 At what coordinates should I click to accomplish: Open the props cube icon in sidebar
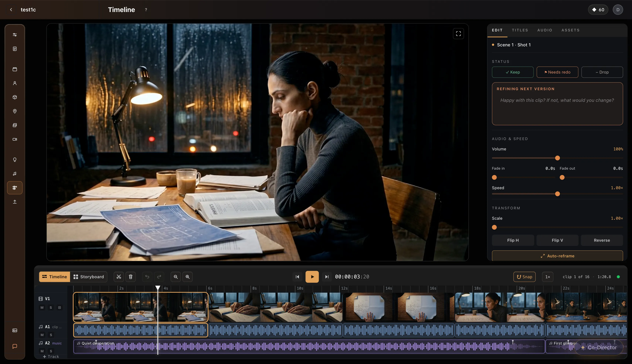click(x=15, y=97)
